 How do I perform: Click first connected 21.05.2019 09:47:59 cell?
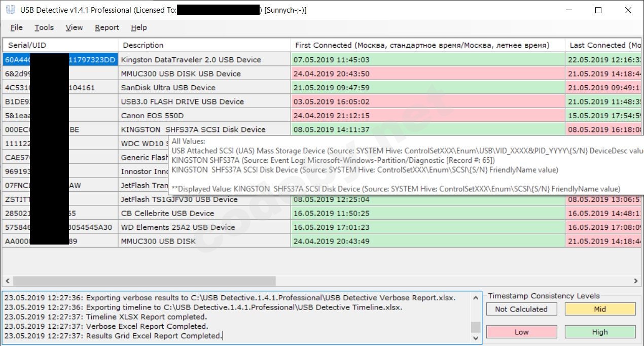click(x=428, y=87)
